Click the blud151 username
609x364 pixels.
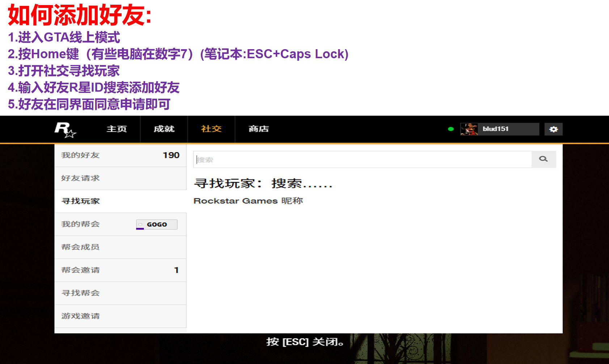(495, 129)
